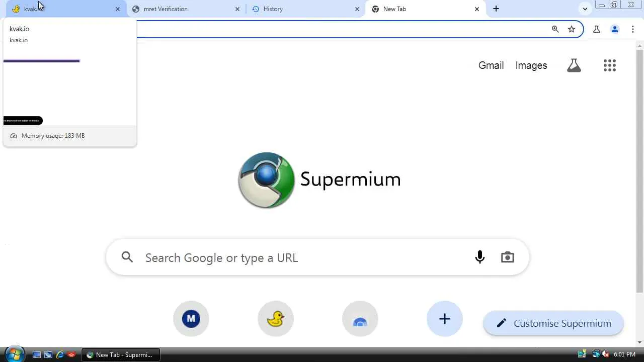Focus the browser address bar
The image size is (644, 362).
click(342, 29)
